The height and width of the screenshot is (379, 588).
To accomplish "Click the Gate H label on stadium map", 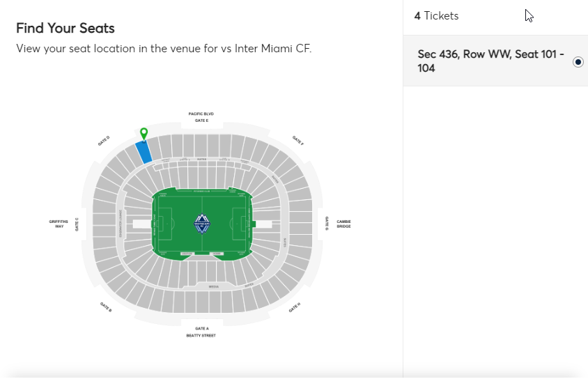I will [295, 308].
